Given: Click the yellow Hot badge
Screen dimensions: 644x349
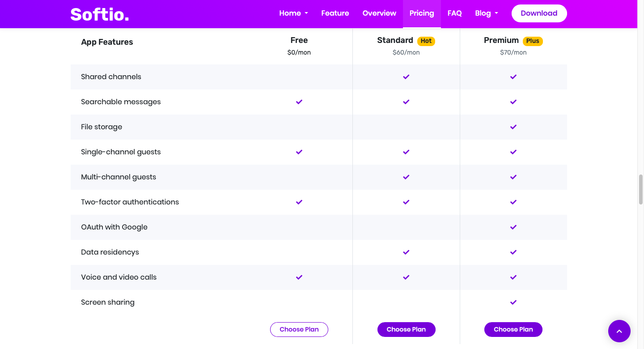Looking at the screenshot, I should coord(426,41).
